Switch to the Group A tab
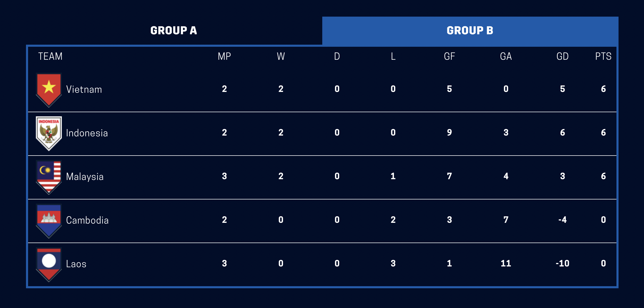Screen dimensions: 644x308 [x=174, y=31]
